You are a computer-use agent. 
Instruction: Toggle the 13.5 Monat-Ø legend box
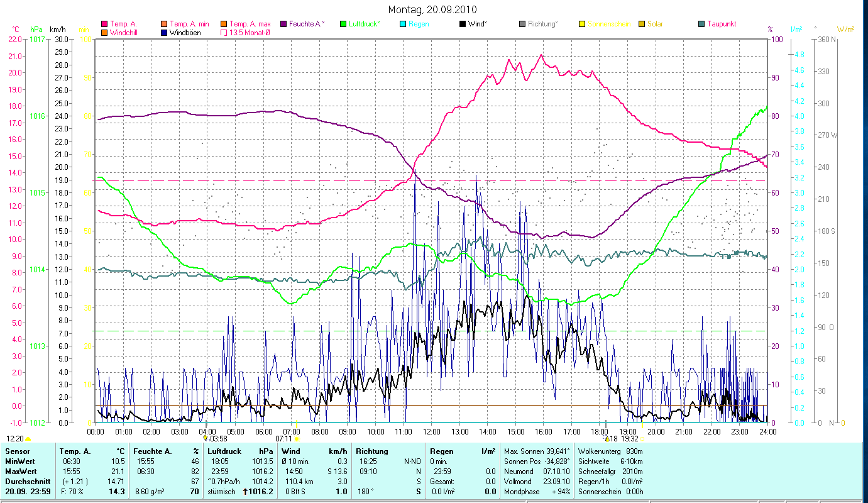224,33
